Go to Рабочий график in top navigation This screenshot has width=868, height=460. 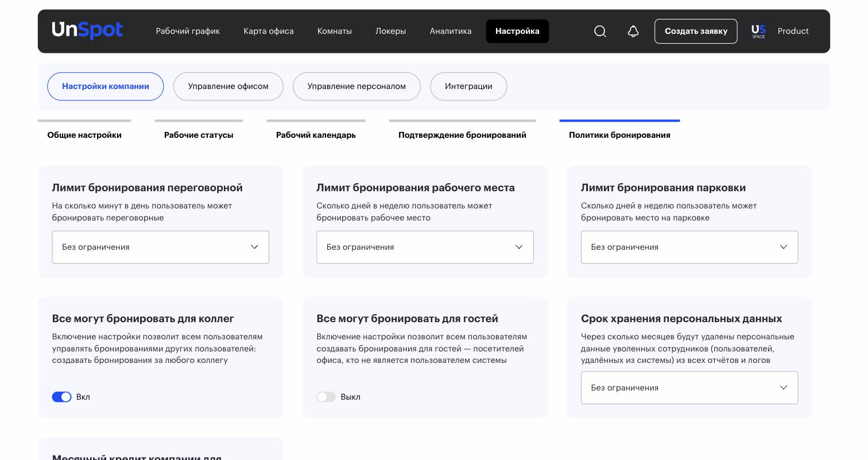pos(188,31)
